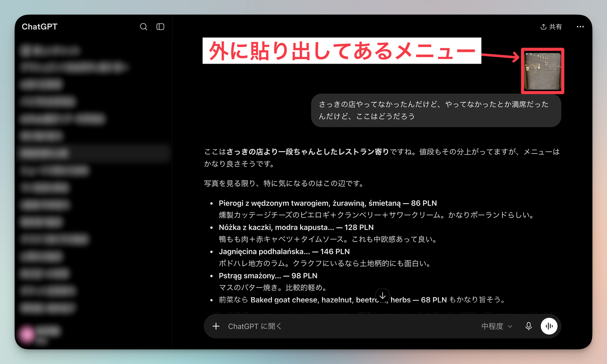Select the highlighted active chat in sidebar

click(x=94, y=153)
